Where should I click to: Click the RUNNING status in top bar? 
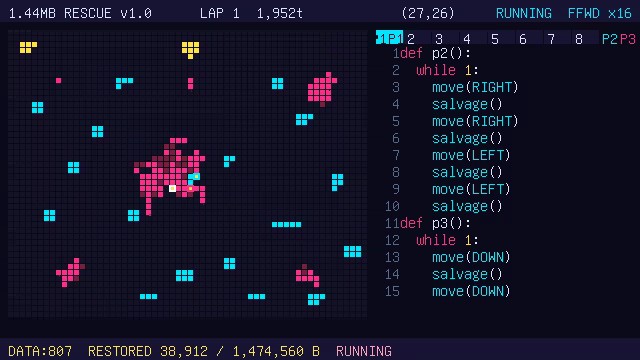click(x=524, y=13)
